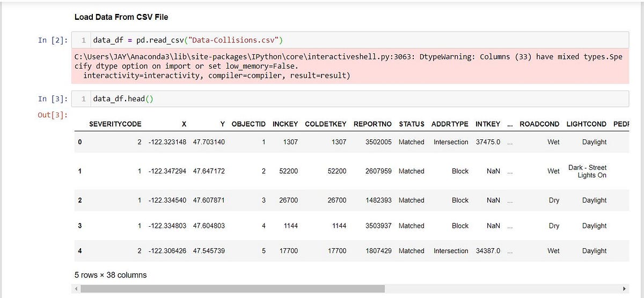
Task: Click the 'In [3]:' prompt label
Action: coord(53,99)
